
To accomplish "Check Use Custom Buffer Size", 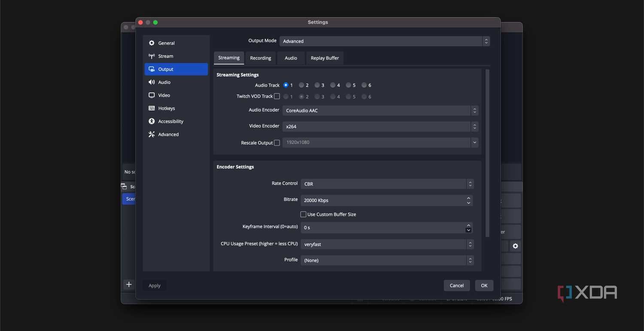I will pyautogui.click(x=303, y=214).
